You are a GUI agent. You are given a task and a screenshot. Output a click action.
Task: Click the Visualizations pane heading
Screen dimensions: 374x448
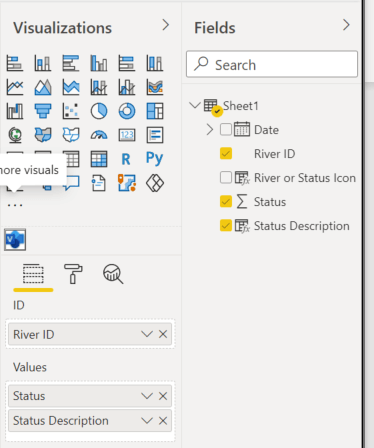click(x=62, y=28)
